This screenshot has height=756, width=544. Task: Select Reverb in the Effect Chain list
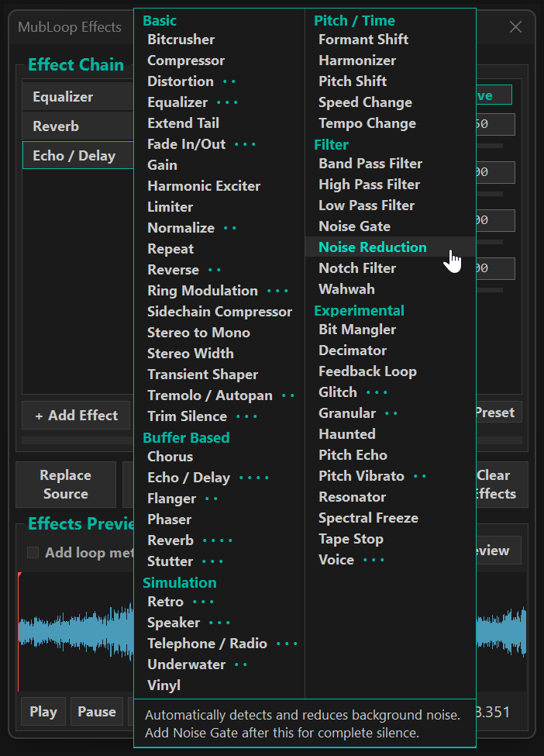pyautogui.click(x=78, y=126)
